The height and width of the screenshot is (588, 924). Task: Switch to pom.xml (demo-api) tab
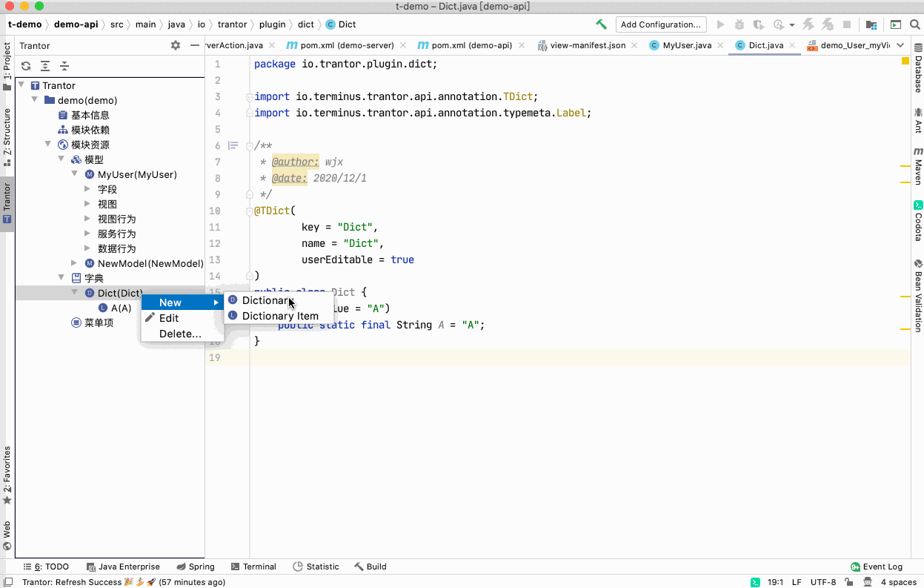point(471,45)
